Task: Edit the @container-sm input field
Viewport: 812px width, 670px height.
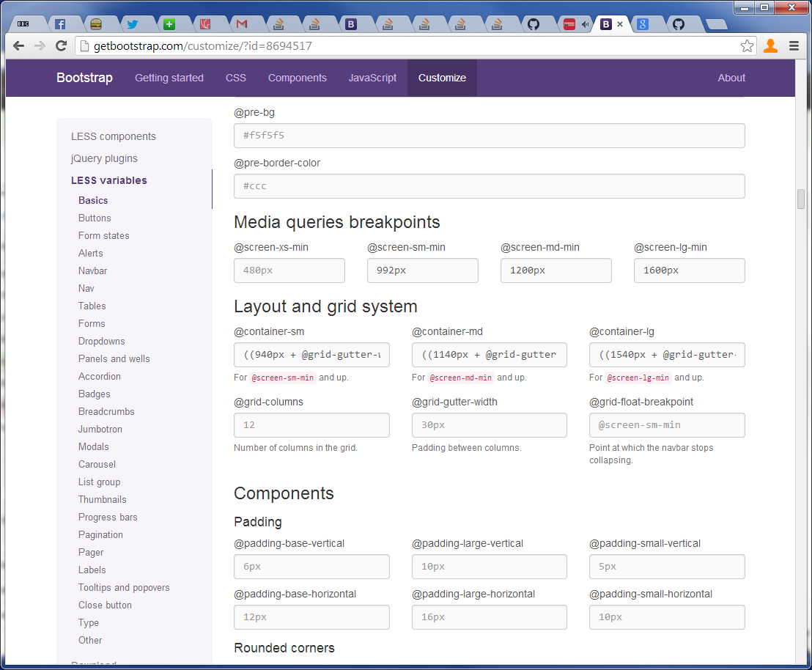Action: point(311,355)
